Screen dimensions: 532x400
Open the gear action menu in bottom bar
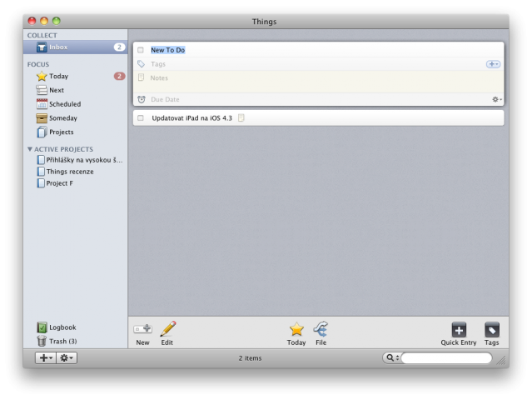coord(67,357)
